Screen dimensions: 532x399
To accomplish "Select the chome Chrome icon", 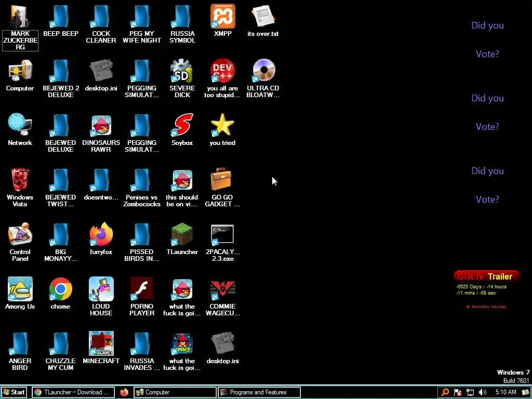I will (61, 289).
